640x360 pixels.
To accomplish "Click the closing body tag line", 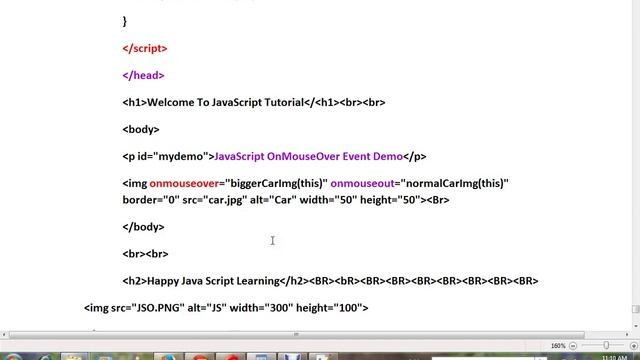I will pyautogui.click(x=143, y=227).
